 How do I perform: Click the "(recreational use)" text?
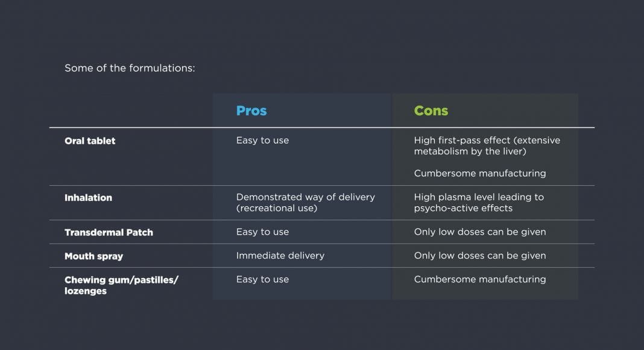[276, 208]
